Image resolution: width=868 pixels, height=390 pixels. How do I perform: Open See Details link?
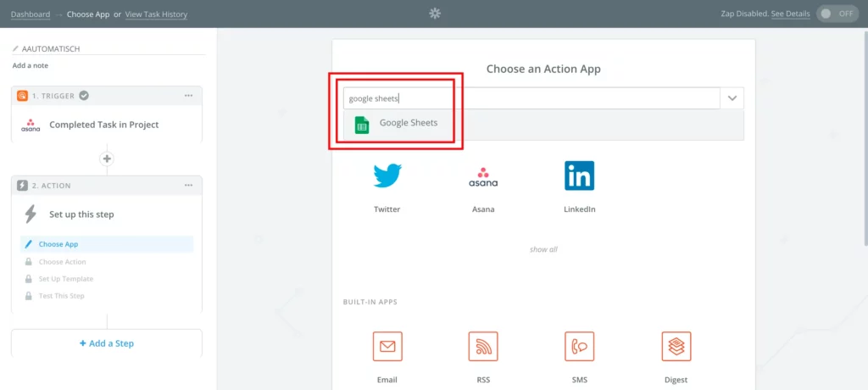(x=791, y=14)
